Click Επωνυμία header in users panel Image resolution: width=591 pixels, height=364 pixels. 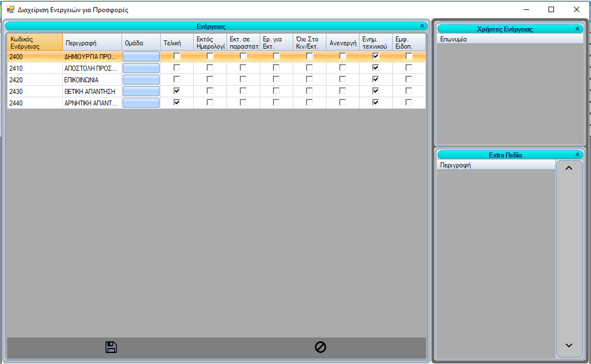point(509,39)
